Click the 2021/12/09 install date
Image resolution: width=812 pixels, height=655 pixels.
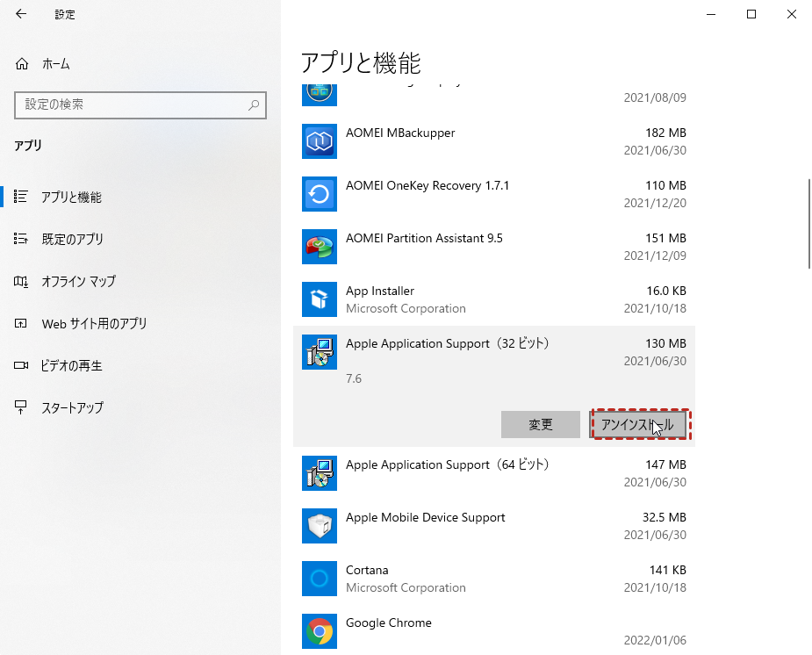click(x=655, y=256)
